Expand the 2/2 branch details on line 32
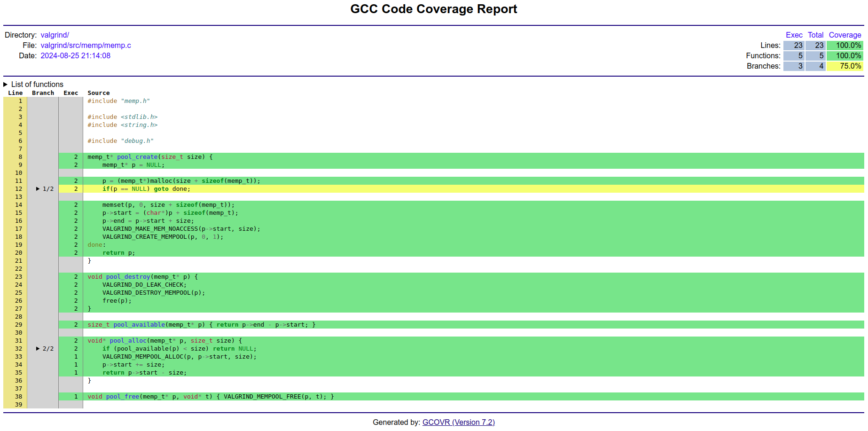 tap(45, 349)
